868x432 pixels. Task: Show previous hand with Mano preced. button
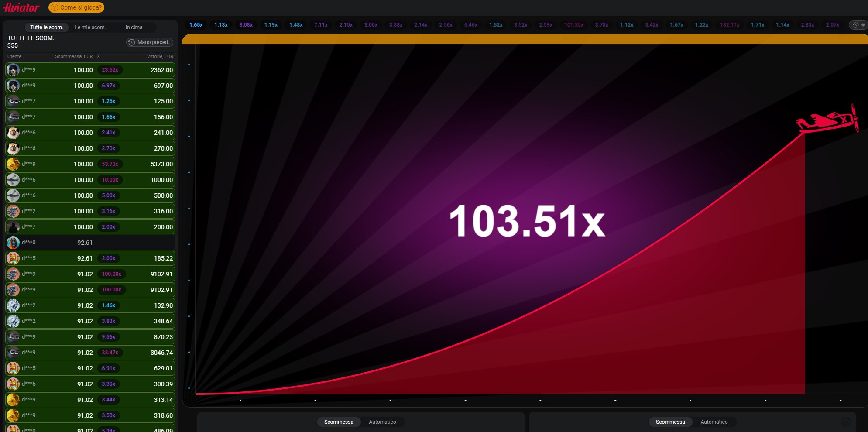point(150,42)
